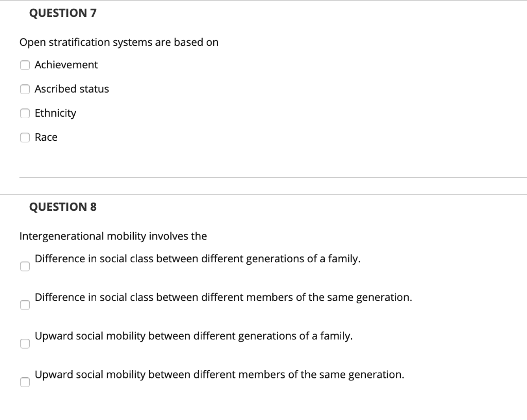Select upward mobility within same generation answer
The width and height of the screenshot is (527, 420).
pyautogui.click(x=25, y=381)
